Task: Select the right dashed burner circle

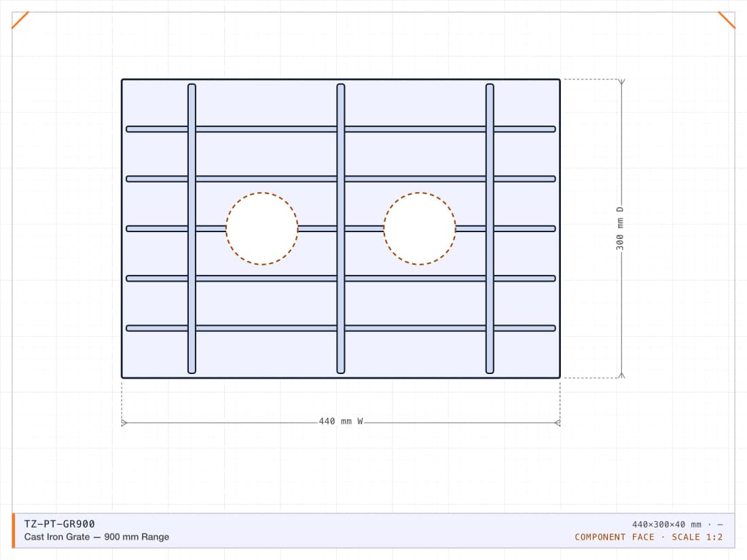Action: click(x=420, y=229)
